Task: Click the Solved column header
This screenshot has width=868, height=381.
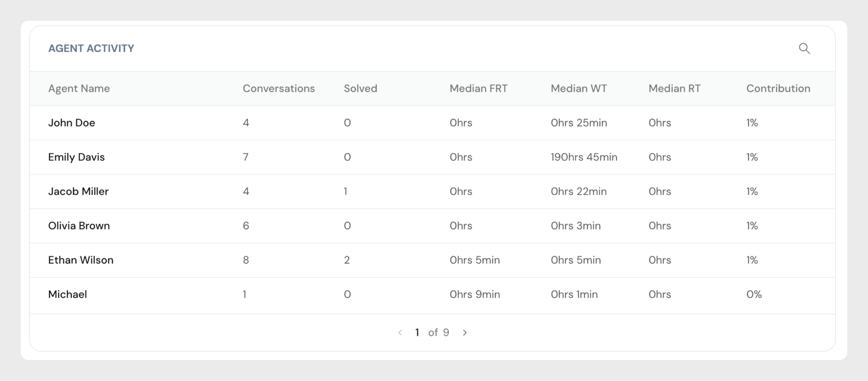Action: (x=360, y=88)
